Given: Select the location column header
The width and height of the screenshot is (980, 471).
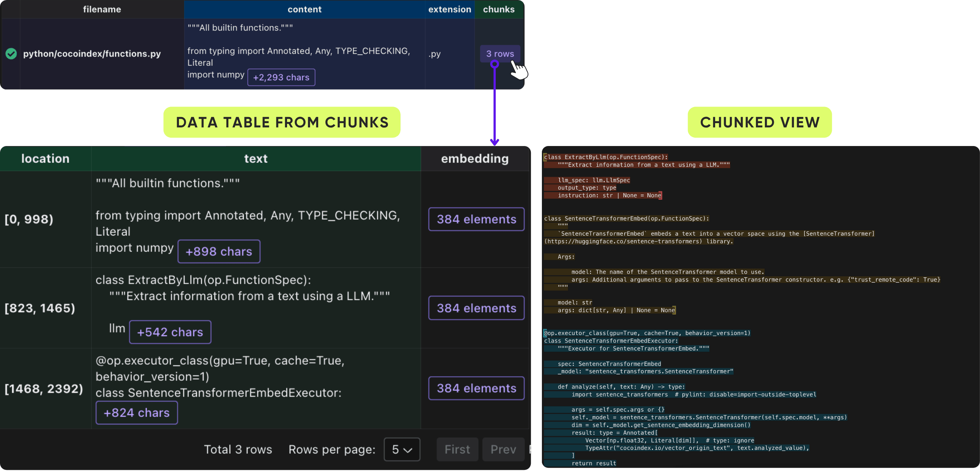Looking at the screenshot, I should 45,159.
